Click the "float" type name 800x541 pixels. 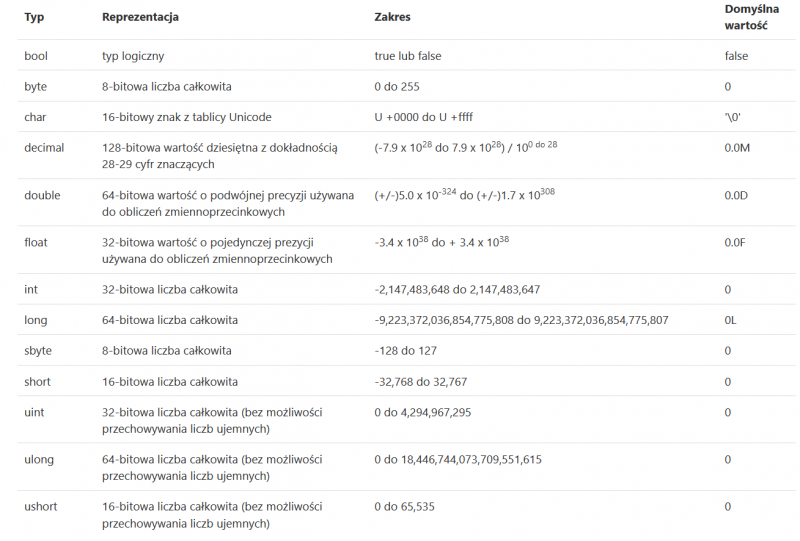click(36, 242)
